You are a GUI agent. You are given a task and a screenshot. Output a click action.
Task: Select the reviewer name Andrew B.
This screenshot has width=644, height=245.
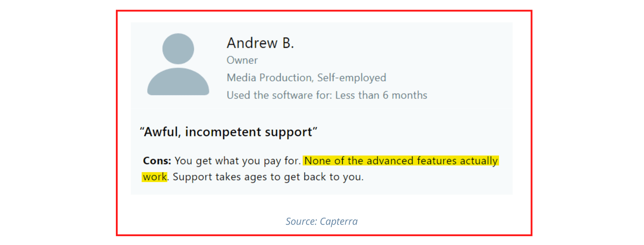[x=260, y=43]
